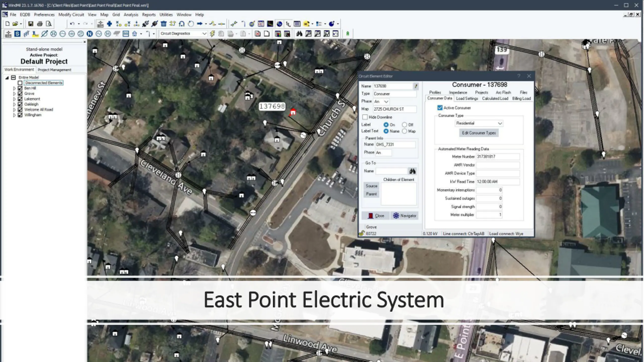Switch to the Arc Flash tab
Screen dimensions: 644x362
pyautogui.click(x=503, y=92)
